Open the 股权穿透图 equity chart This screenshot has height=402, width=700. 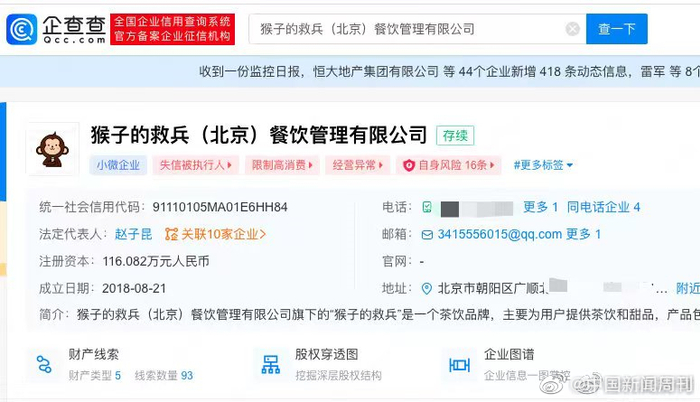[326, 355]
